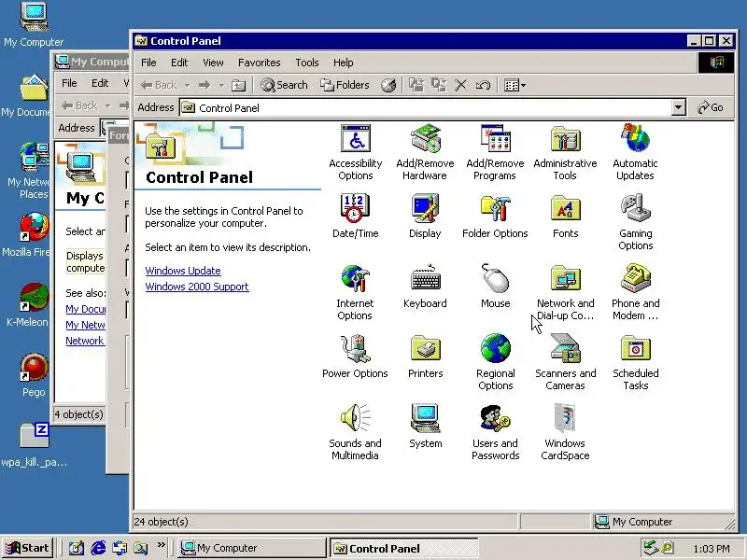
Task: Open Date/Time applet
Action: click(x=356, y=216)
